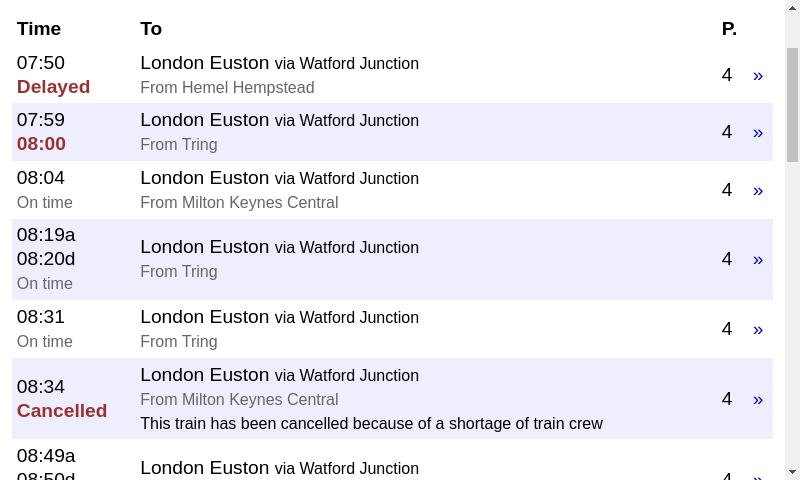Open details arrow for 08:04 train
Viewport: 800px width, 480px height.
[757, 190]
